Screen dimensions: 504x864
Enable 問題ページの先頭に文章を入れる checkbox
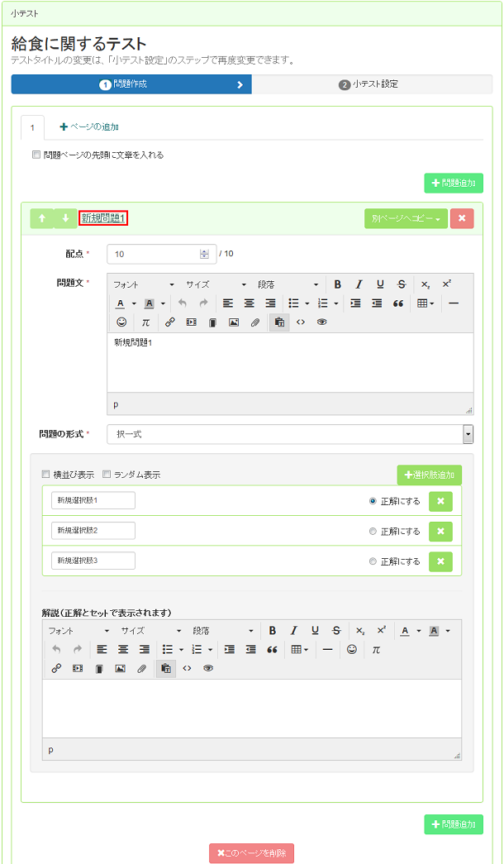point(36,155)
